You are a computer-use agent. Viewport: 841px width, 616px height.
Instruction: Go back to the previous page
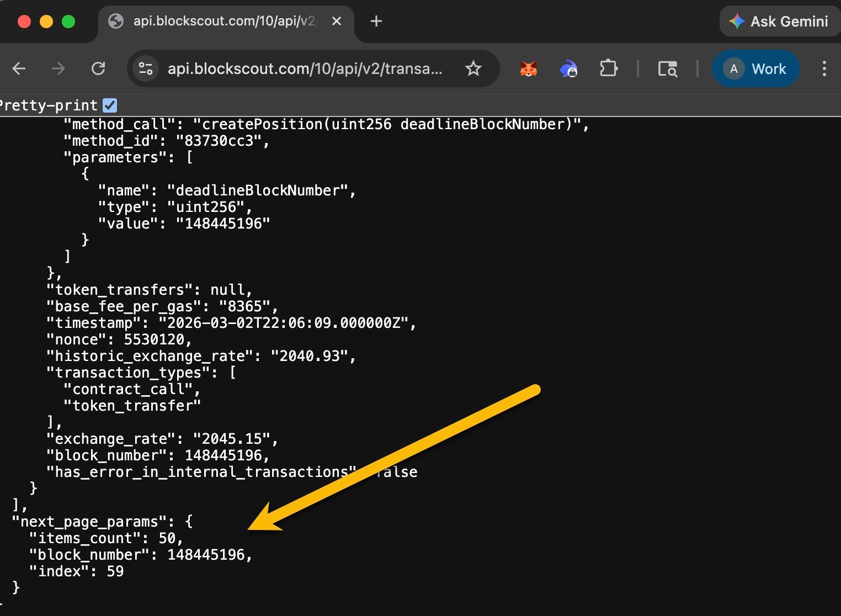point(19,68)
